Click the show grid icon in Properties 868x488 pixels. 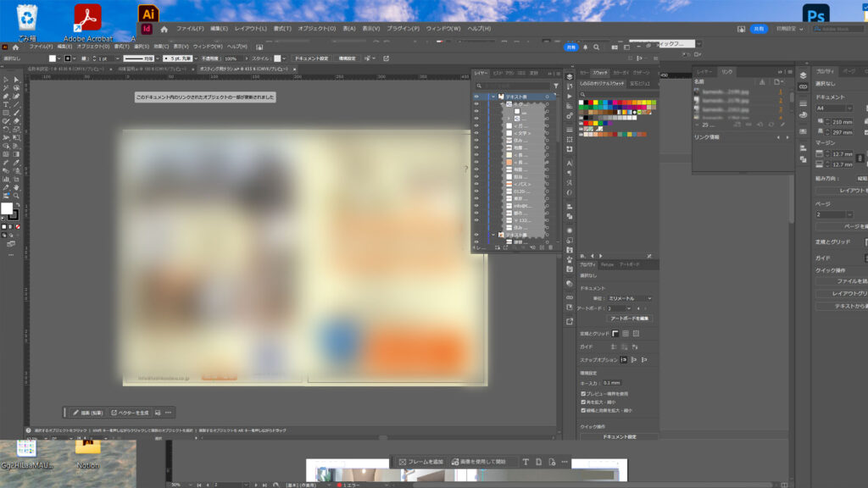coord(626,334)
